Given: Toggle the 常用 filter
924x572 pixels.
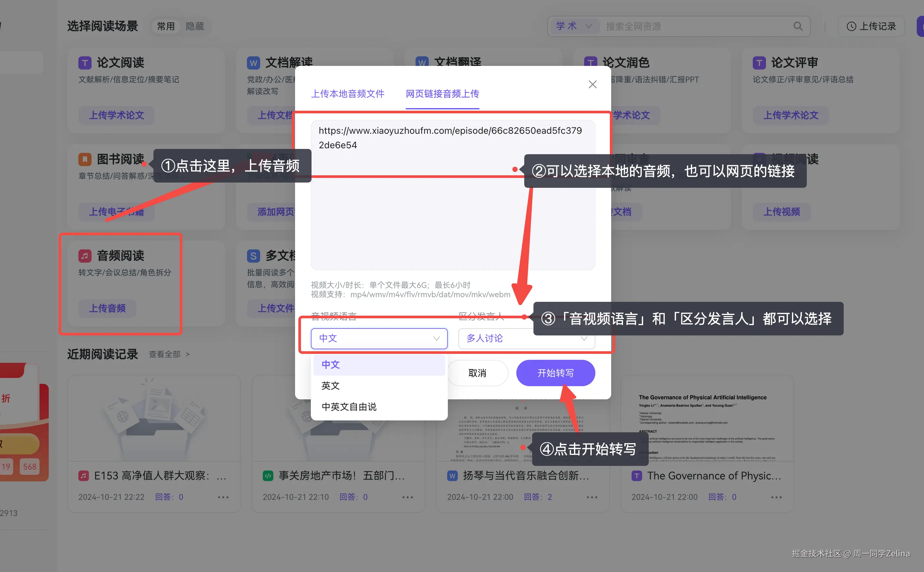Looking at the screenshot, I should click(165, 26).
